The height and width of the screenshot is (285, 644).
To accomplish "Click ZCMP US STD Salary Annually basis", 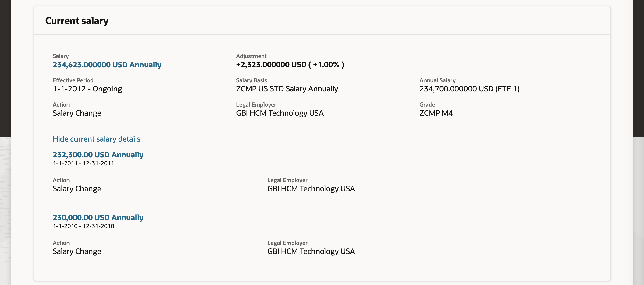I will [x=287, y=89].
